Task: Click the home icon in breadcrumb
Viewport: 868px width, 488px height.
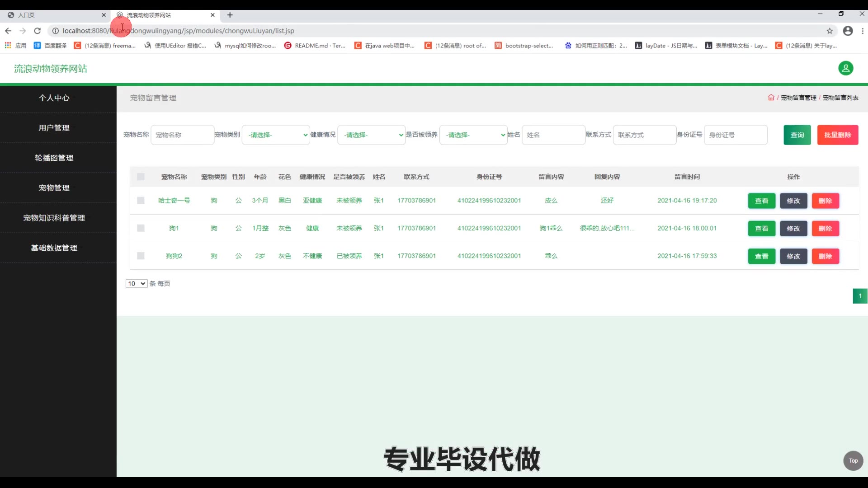Action: [771, 98]
